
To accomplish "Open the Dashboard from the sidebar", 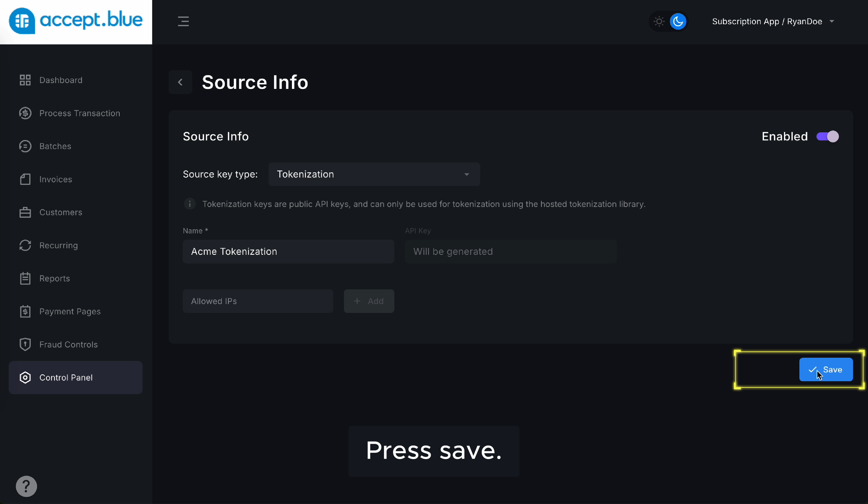I will 60,80.
